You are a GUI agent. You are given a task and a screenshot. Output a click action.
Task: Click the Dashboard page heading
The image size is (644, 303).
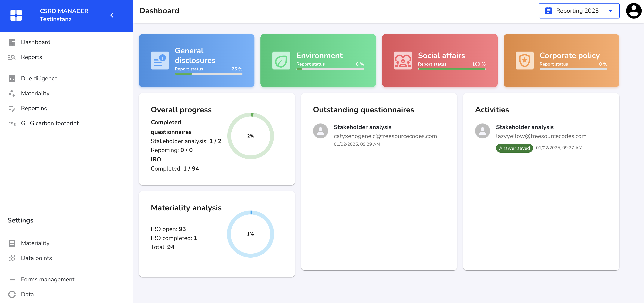pos(159,11)
